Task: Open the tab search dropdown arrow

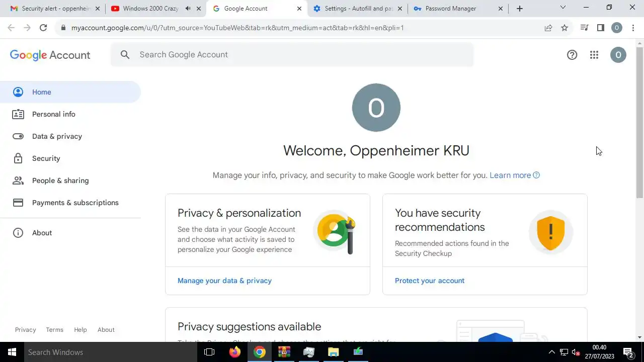Action: pos(563,8)
